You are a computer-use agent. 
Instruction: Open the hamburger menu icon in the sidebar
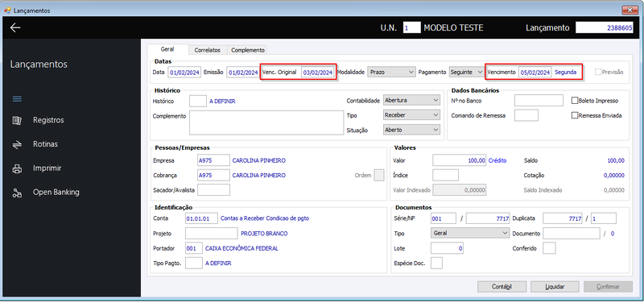tap(17, 99)
